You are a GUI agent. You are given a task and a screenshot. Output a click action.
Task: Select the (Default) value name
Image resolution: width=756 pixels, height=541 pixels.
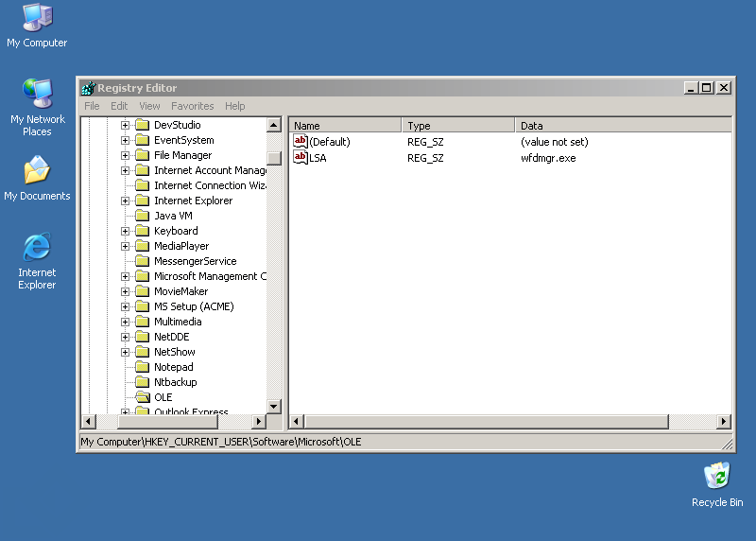pos(330,142)
